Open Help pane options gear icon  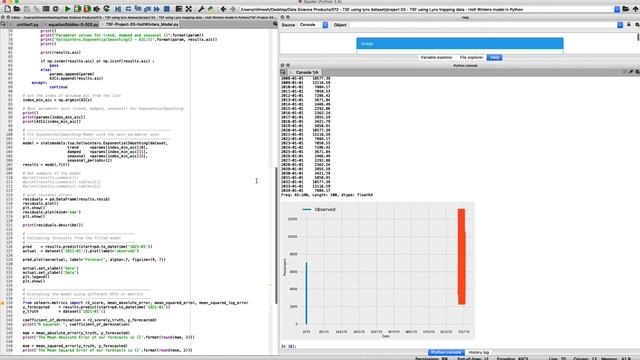pyautogui.click(x=637, y=25)
